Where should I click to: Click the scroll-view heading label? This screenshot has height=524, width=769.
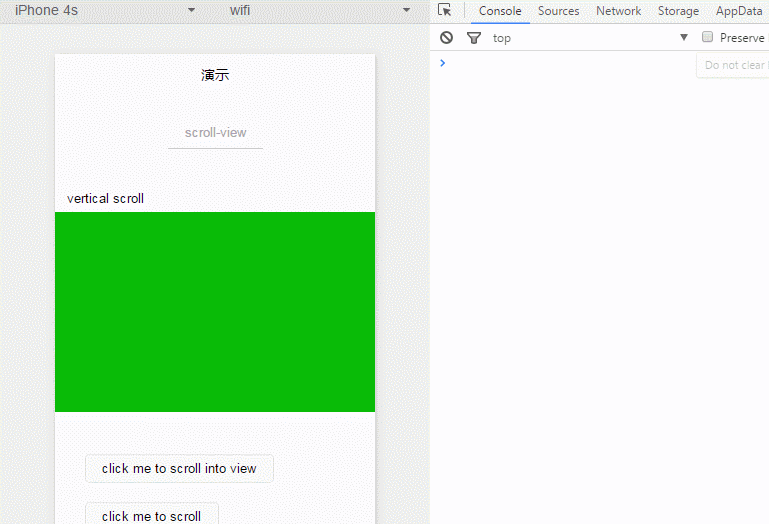click(215, 132)
